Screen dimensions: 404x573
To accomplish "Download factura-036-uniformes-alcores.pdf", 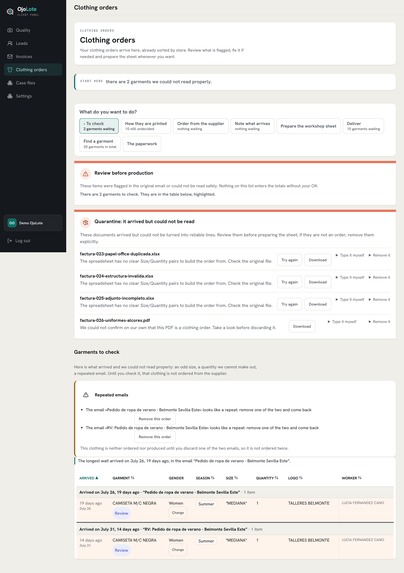I will coord(302,326).
